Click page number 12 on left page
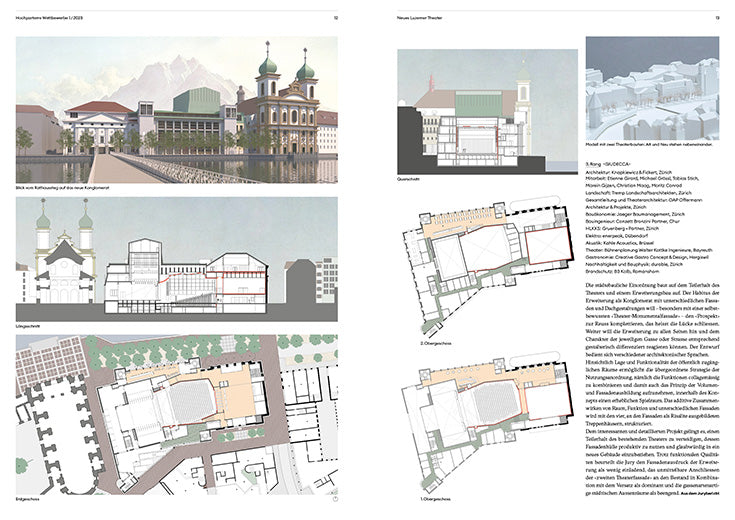This screenshot has width=735, height=520. point(335,18)
